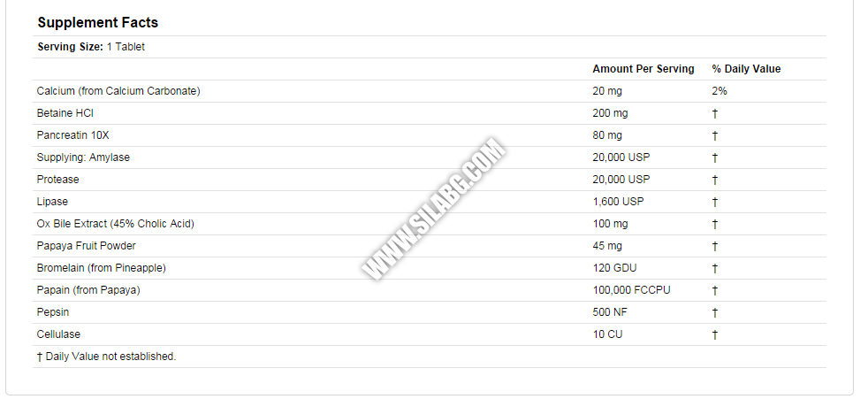The height and width of the screenshot is (399, 868).
Task: Click the Pepsin ingredient name
Action: pyautogui.click(x=52, y=312)
